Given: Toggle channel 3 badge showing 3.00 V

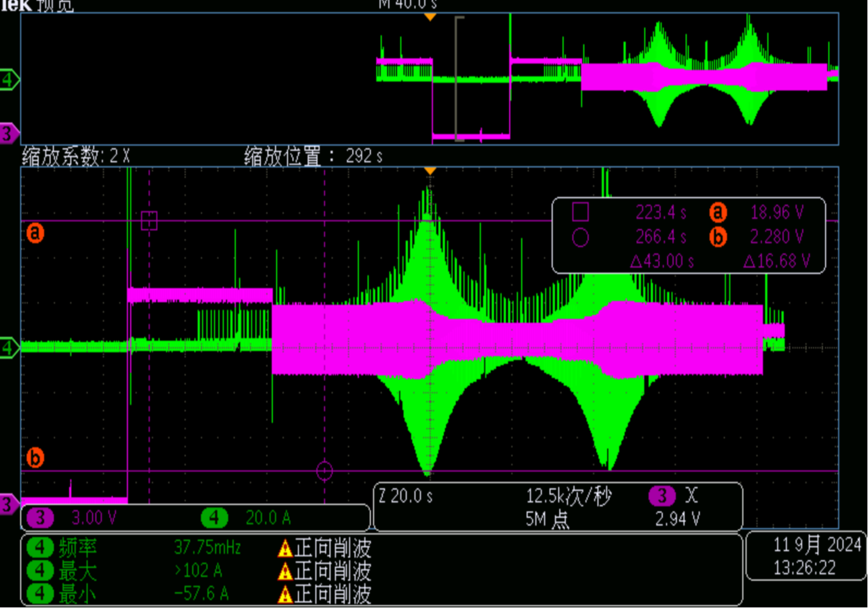Looking at the screenshot, I should [40, 518].
